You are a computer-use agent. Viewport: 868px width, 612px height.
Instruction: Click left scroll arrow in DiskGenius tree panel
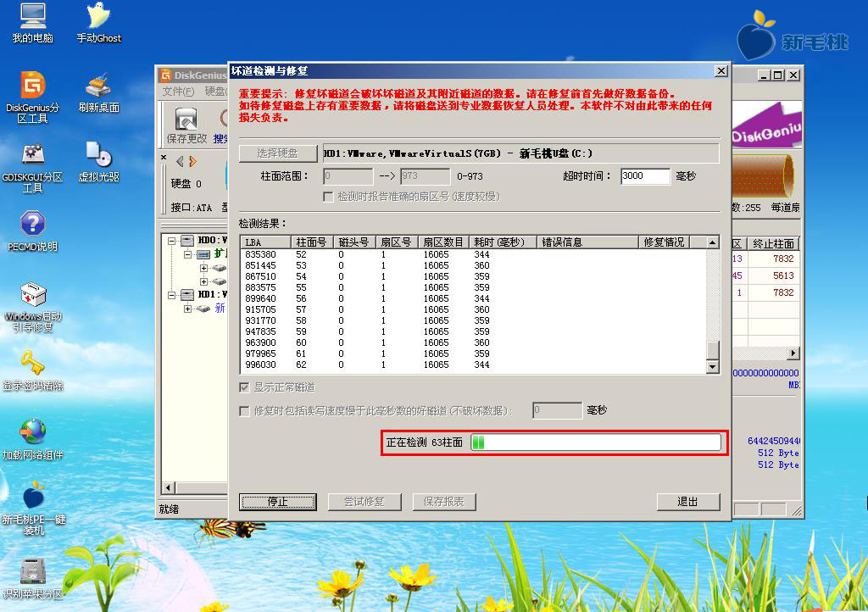tap(169, 487)
